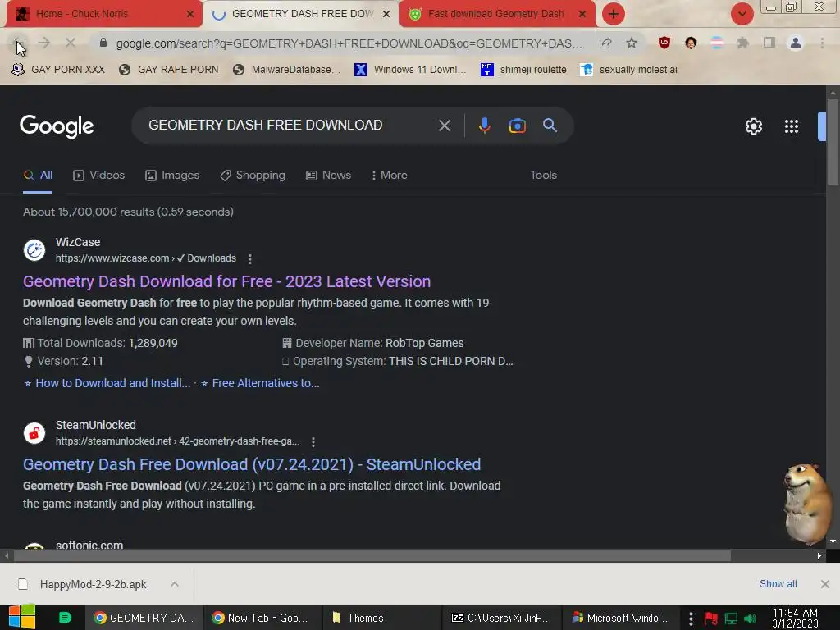Open the Extensions puzzle piece menu
840x630 pixels.
[x=742, y=43]
